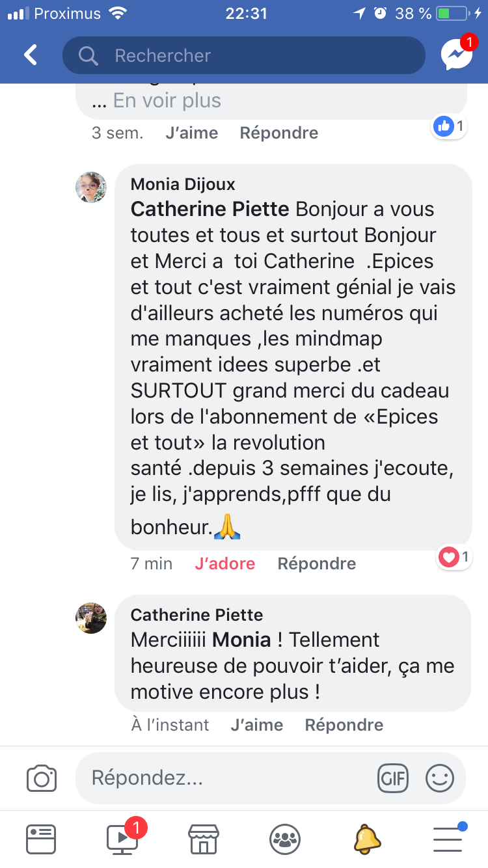Open the Catherine Piette tagged name link

pos(210,210)
